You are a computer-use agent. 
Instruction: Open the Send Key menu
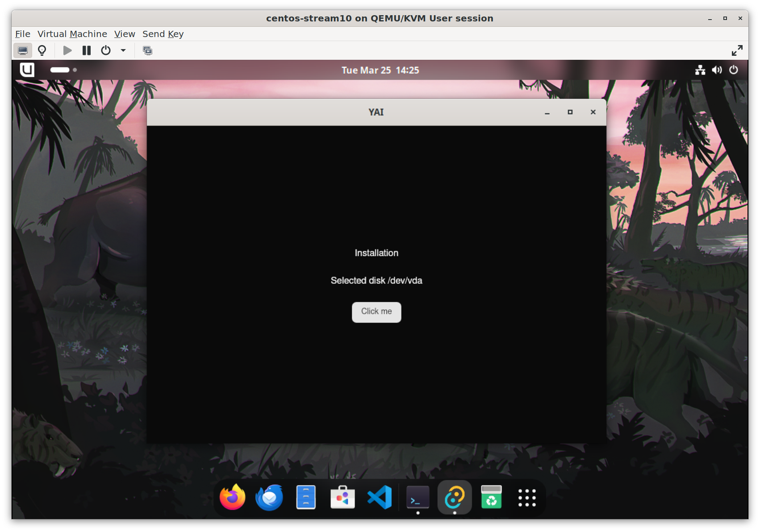pyautogui.click(x=163, y=34)
